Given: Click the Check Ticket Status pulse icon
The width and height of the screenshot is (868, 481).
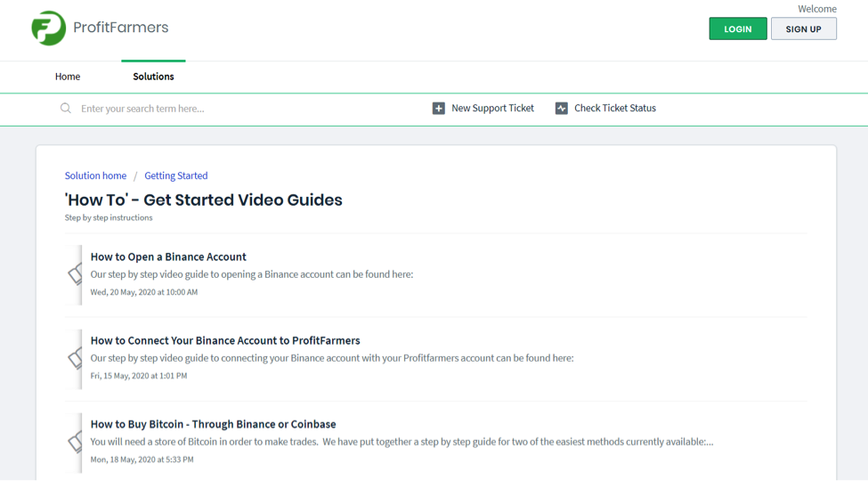Looking at the screenshot, I should tap(561, 109).
